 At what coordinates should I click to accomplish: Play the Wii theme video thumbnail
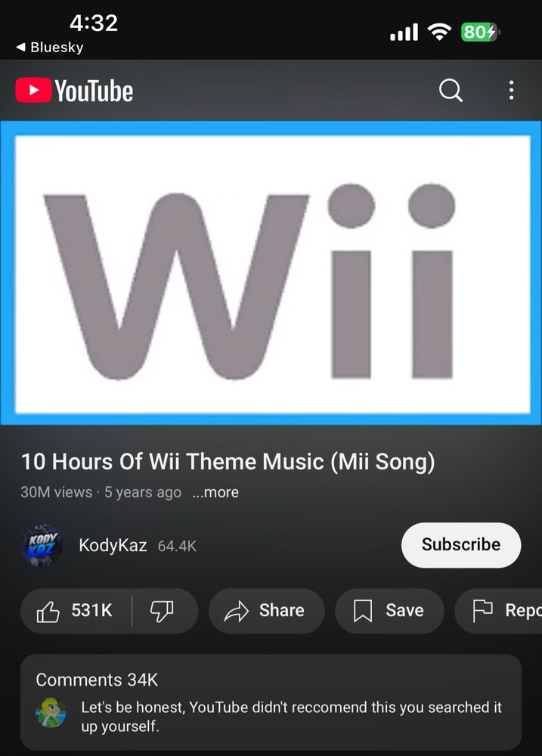pyautogui.click(x=271, y=273)
